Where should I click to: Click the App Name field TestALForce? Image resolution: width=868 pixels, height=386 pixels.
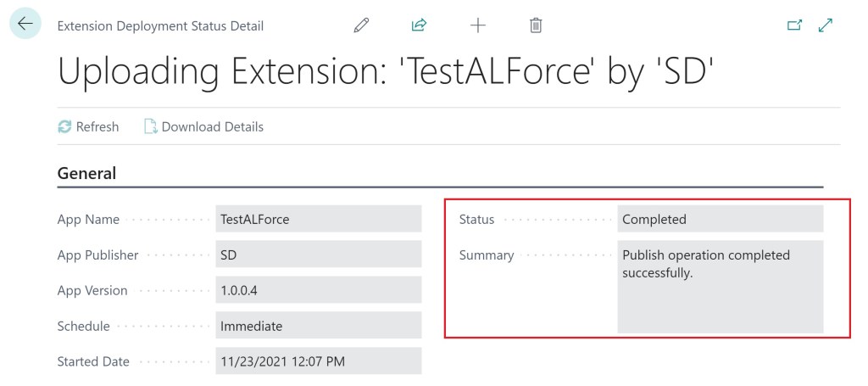[318, 219]
